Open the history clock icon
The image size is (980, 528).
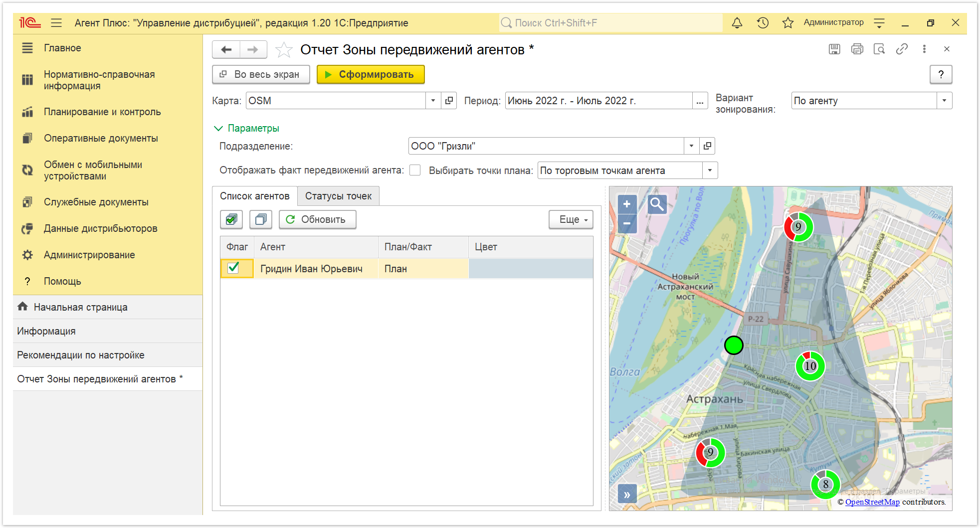tap(763, 23)
